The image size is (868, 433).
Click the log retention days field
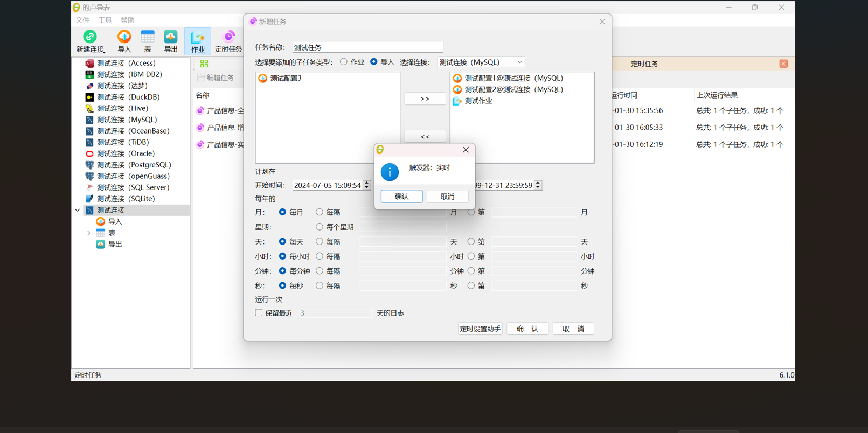pyautogui.click(x=336, y=313)
